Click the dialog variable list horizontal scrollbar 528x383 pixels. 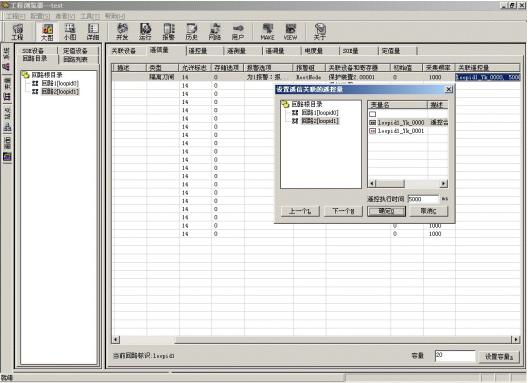click(x=407, y=184)
